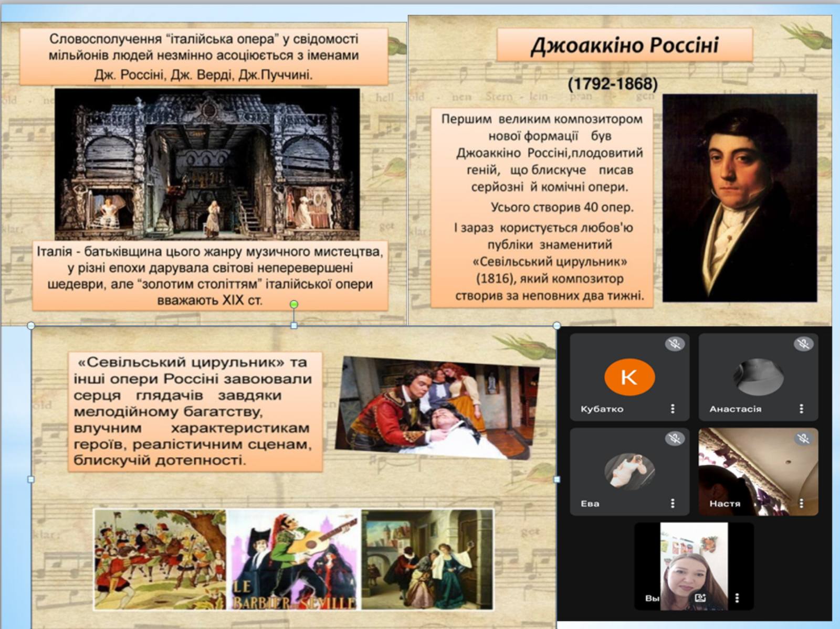Open the three-dot menu for Кубатко
Image resolution: width=840 pixels, height=629 pixels.
click(673, 409)
